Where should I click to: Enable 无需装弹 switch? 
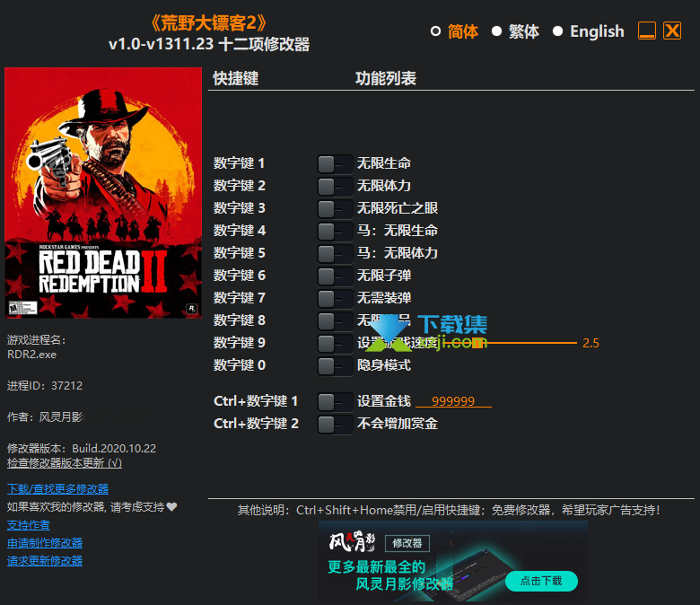(335, 298)
